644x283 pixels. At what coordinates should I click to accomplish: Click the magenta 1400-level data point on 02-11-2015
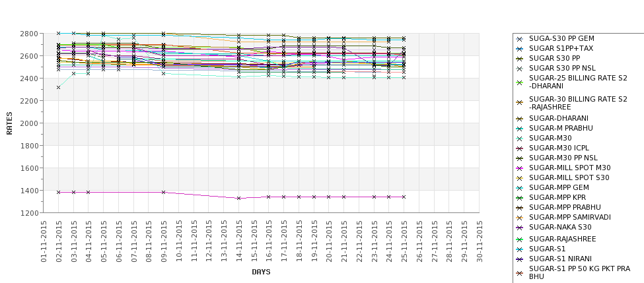coord(58,192)
